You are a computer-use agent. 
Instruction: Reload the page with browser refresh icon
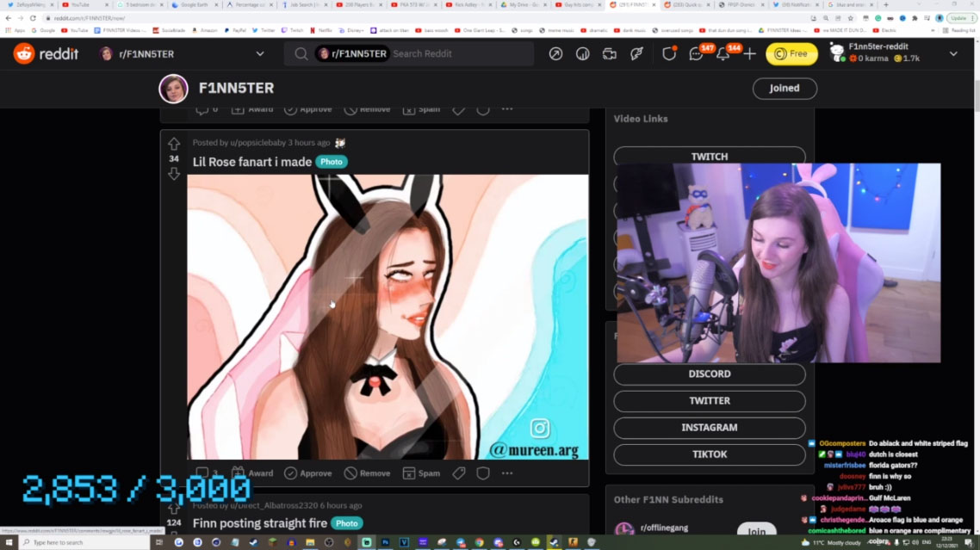(33, 18)
